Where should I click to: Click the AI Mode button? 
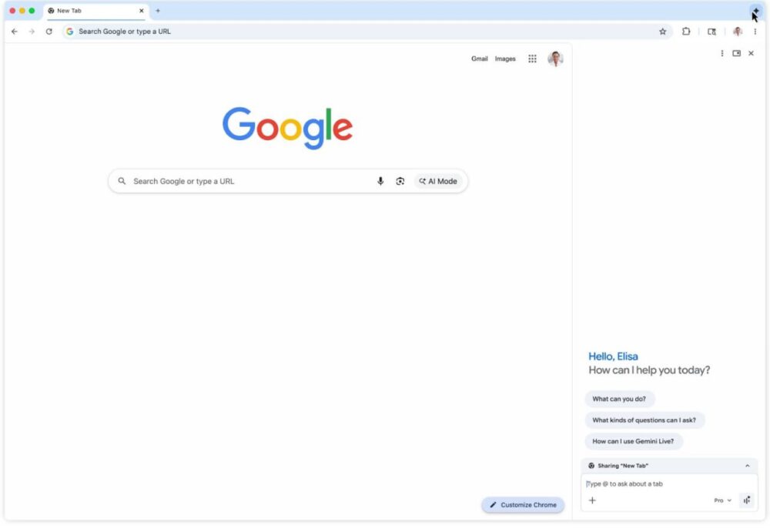click(438, 182)
